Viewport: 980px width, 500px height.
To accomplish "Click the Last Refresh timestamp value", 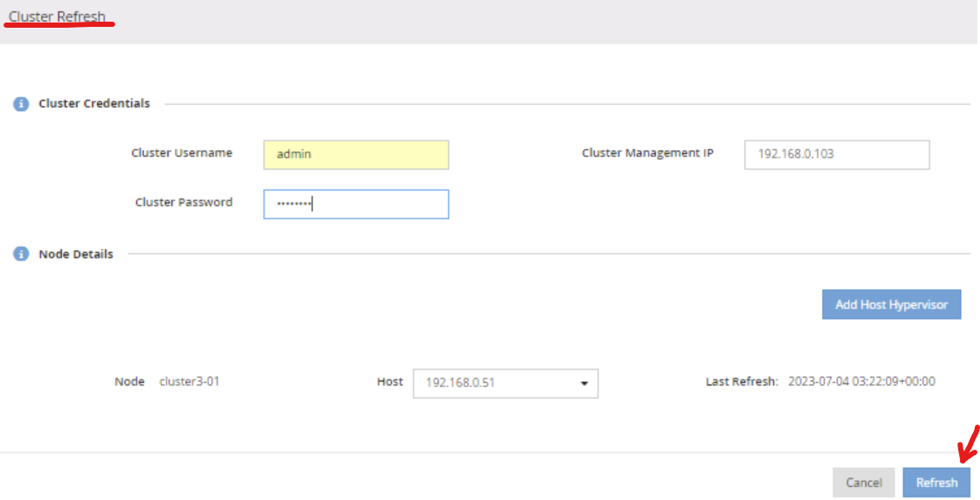I will point(861,382).
